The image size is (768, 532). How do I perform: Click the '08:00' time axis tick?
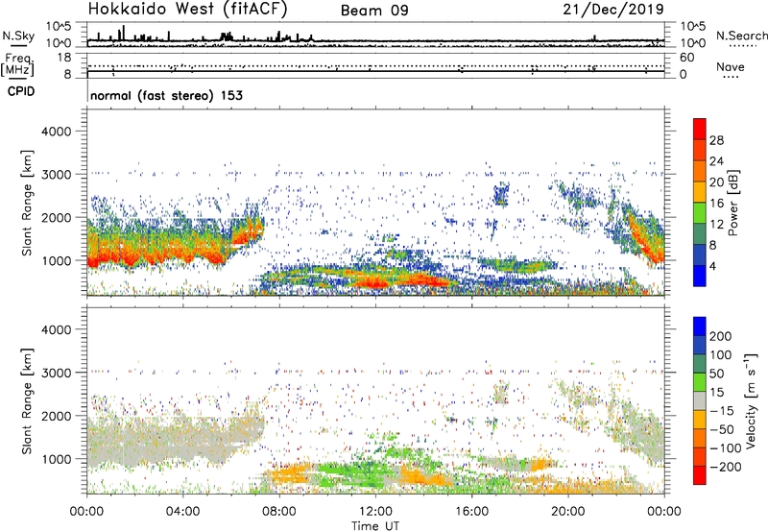[x=279, y=512]
